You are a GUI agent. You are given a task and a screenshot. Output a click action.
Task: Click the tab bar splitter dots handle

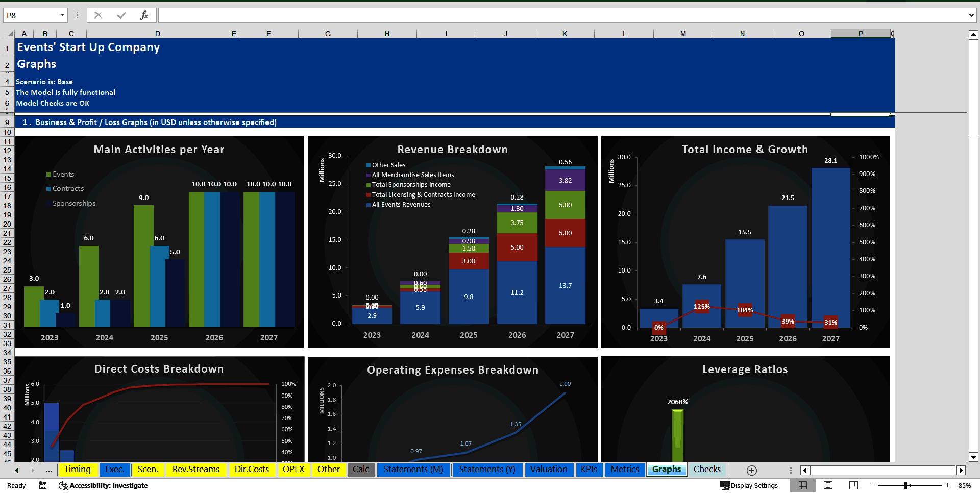click(x=791, y=470)
